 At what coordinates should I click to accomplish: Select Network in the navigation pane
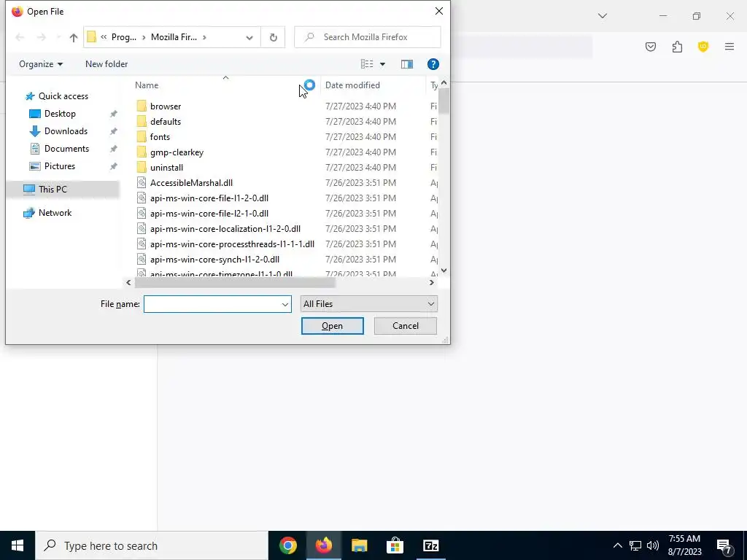tap(55, 213)
